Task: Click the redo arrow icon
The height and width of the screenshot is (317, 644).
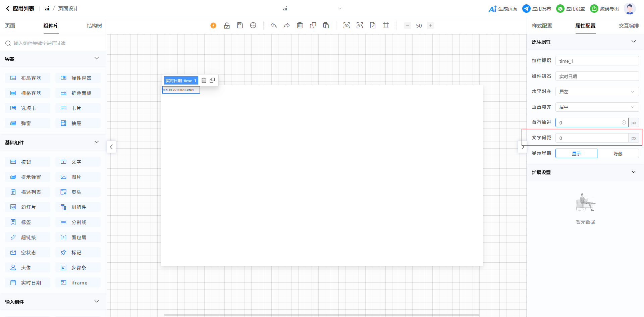Action: (287, 25)
